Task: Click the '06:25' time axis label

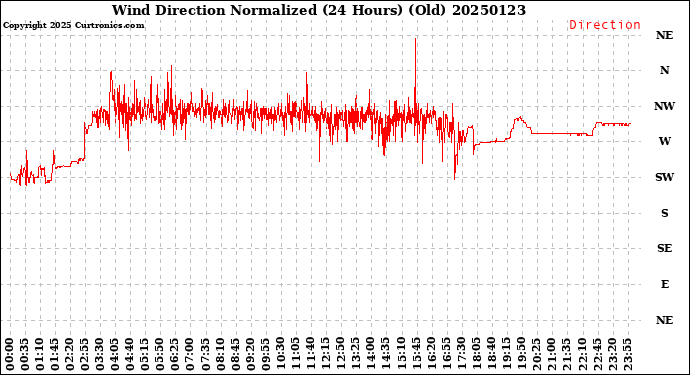Action: point(175,354)
